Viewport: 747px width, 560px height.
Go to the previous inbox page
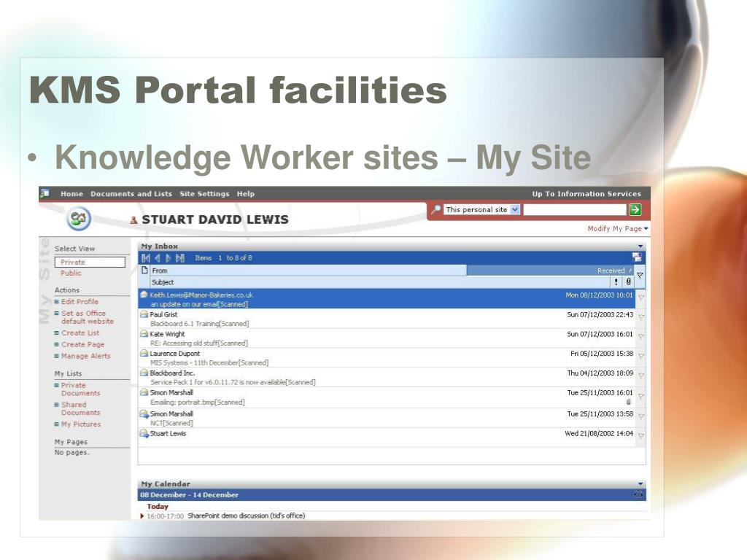(158, 258)
